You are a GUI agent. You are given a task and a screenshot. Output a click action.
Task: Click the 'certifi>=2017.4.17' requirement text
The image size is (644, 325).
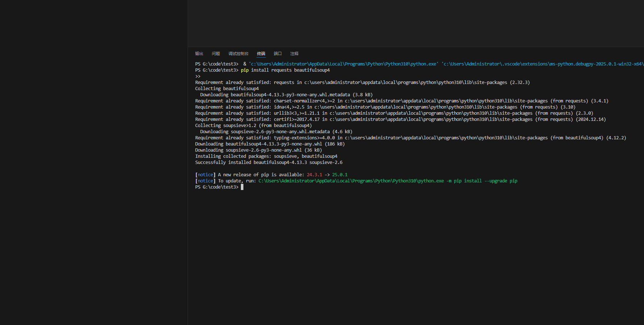pyautogui.click(x=297, y=119)
